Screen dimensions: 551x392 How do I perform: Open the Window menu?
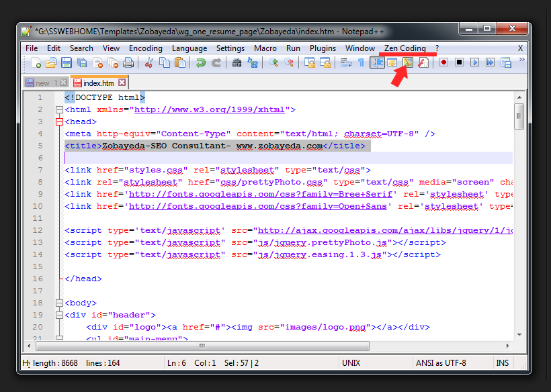click(x=360, y=48)
